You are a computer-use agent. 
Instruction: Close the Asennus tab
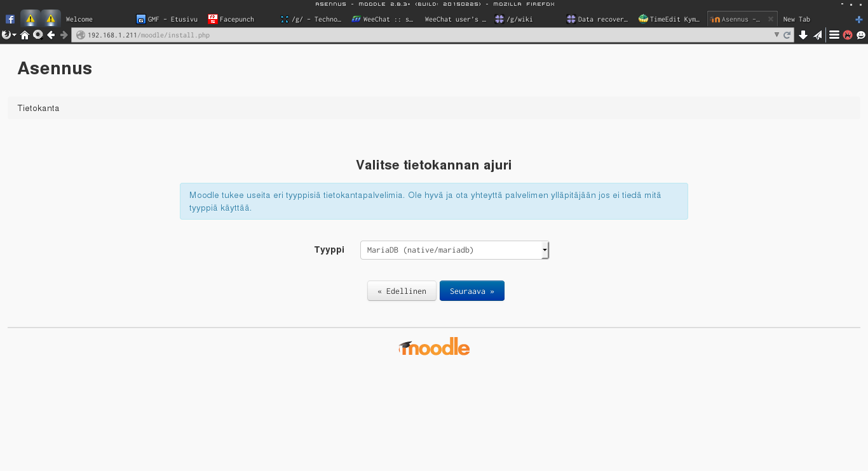tap(771, 19)
